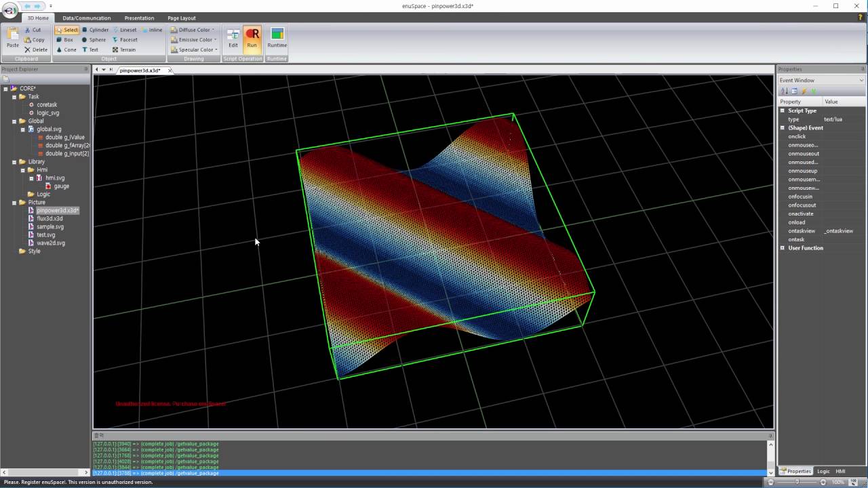Open the Emissive Color dropdown
This screenshot has height=488, width=868.
pyautogui.click(x=193, y=39)
